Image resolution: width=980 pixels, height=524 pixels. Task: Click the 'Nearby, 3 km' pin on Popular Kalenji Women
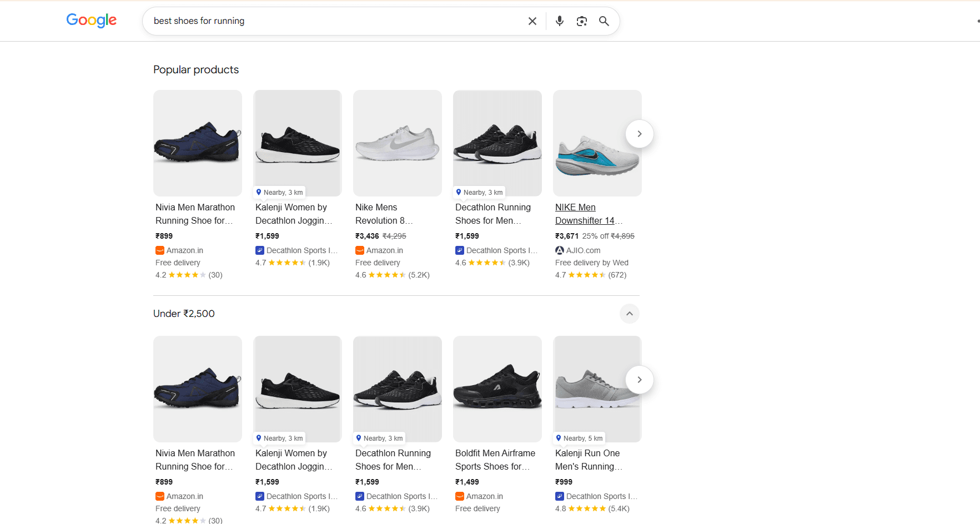click(x=279, y=193)
